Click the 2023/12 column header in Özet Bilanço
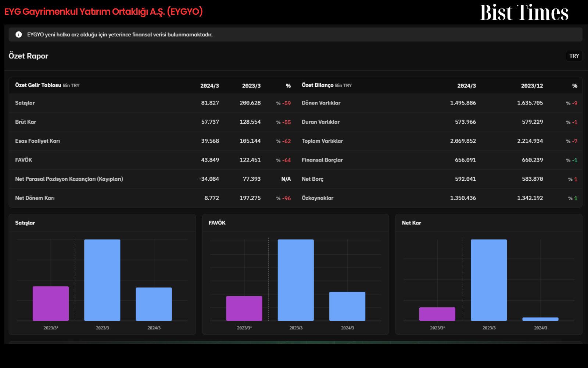This screenshot has height=368, width=588. click(x=532, y=86)
